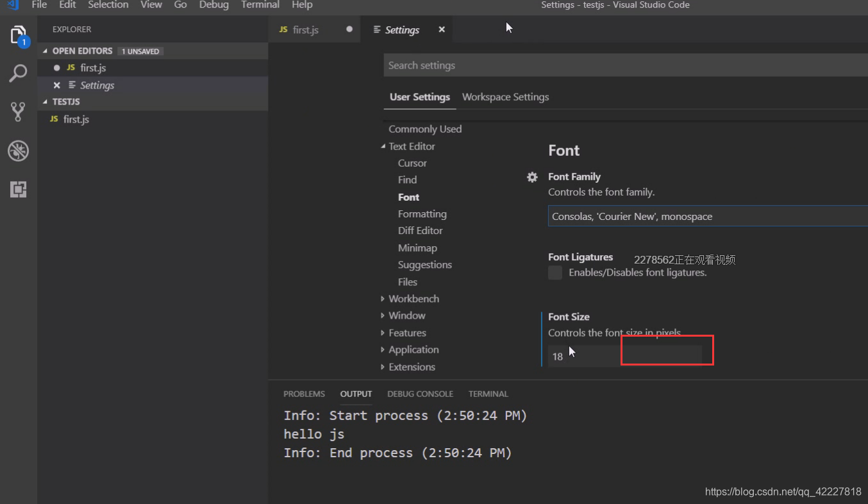Collapse the TESTJS folder section
Image resolution: width=868 pixels, height=504 pixels.
(46, 102)
